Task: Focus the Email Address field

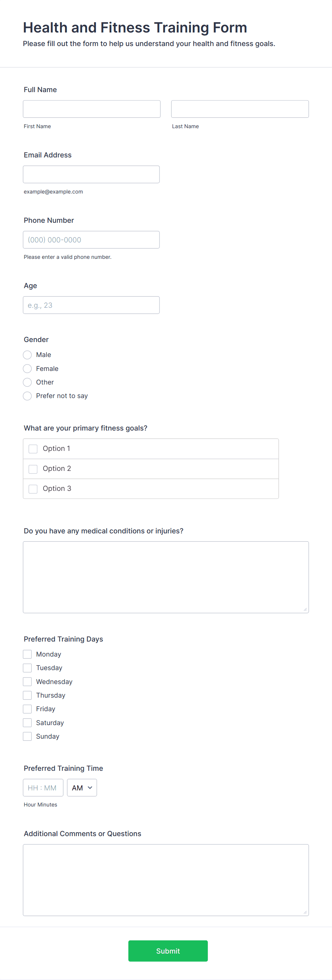Action: 91,174
